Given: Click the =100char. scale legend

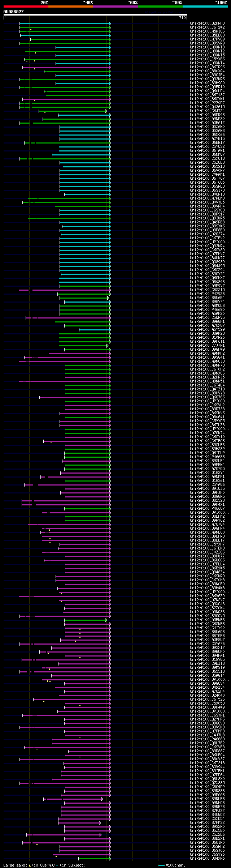Looking at the screenshot, I should (x=172, y=865).
